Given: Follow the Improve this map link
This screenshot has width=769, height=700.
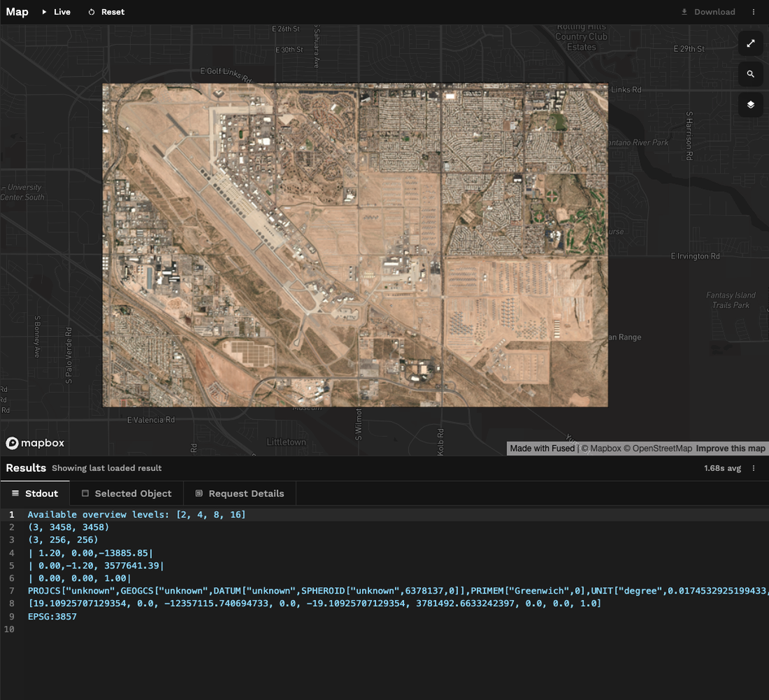Looking at the screenshot, I should pyautogui.click(x=730, y=449).
